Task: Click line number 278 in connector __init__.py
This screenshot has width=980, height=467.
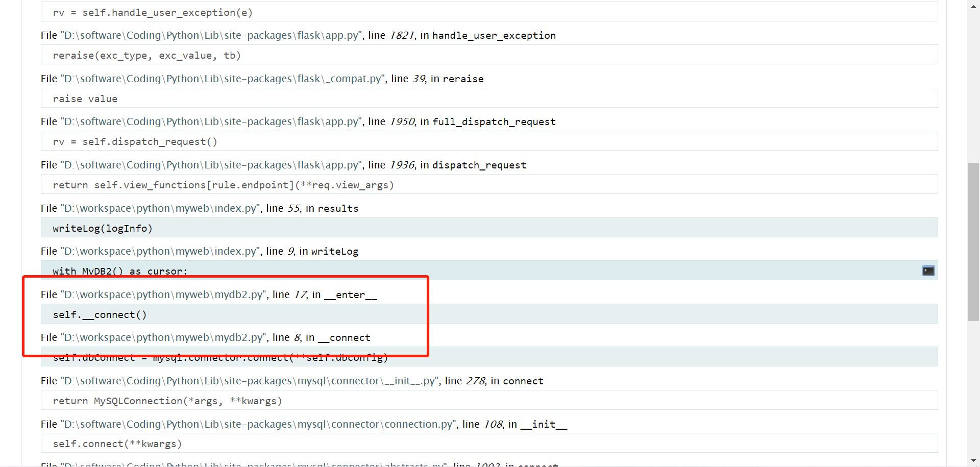Action: coord(475,381)
